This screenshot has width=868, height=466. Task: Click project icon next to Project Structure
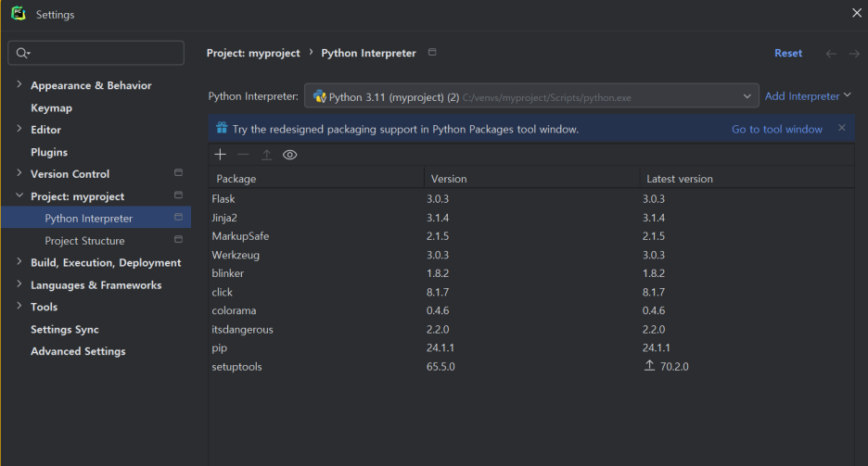[178, 239]
